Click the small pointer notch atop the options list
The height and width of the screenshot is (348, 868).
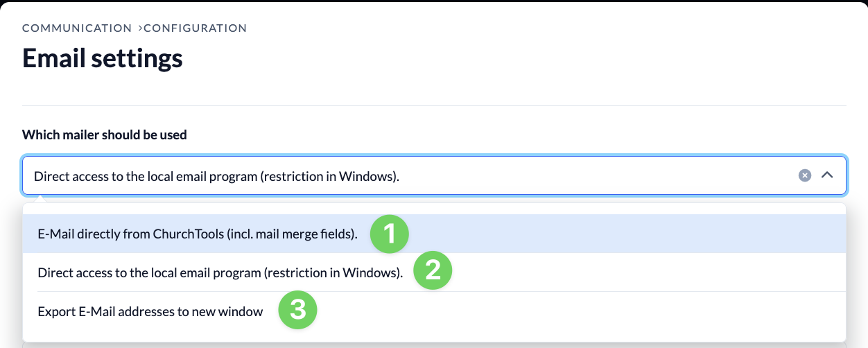tap(41, 200)
